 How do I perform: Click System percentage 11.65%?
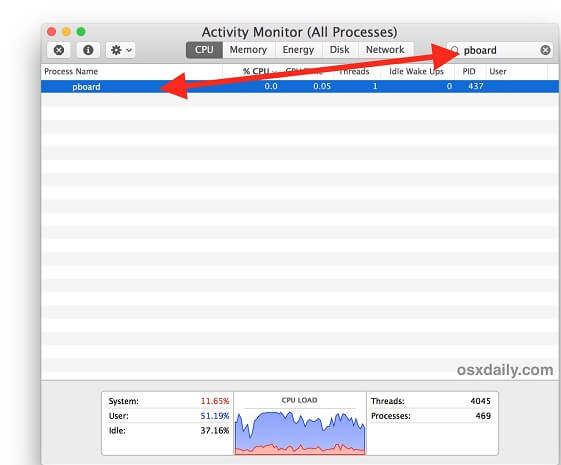[x=215, y=401]
